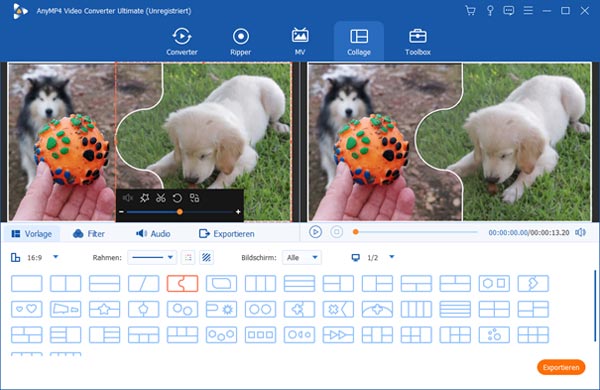
Task: Open the Converter module
Action: coord(182,42)
